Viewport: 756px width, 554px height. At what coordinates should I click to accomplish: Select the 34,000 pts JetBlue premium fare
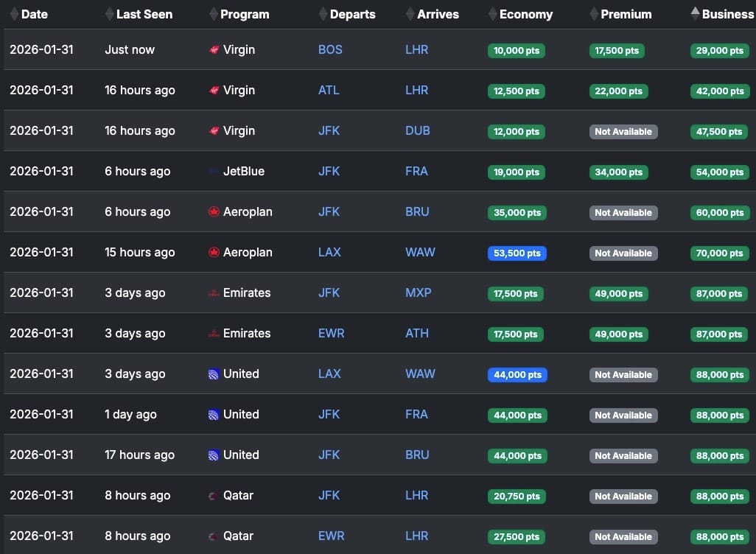(619, 172)
